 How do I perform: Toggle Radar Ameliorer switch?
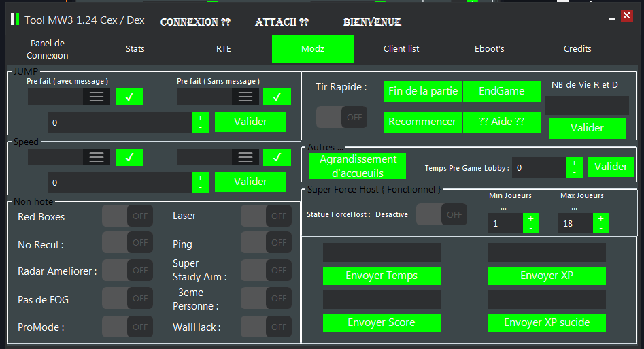coord(127,270)
